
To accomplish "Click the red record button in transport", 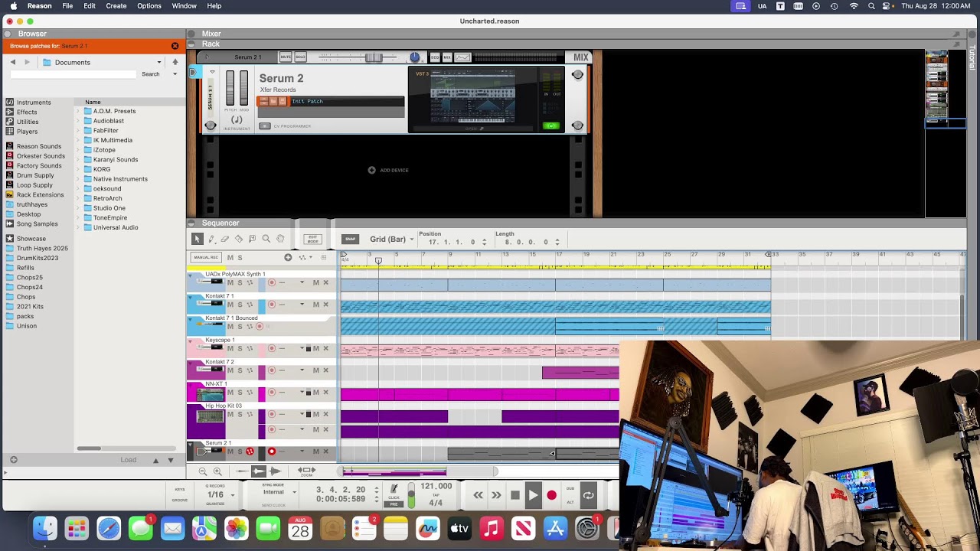I will [x=551, y=495].
